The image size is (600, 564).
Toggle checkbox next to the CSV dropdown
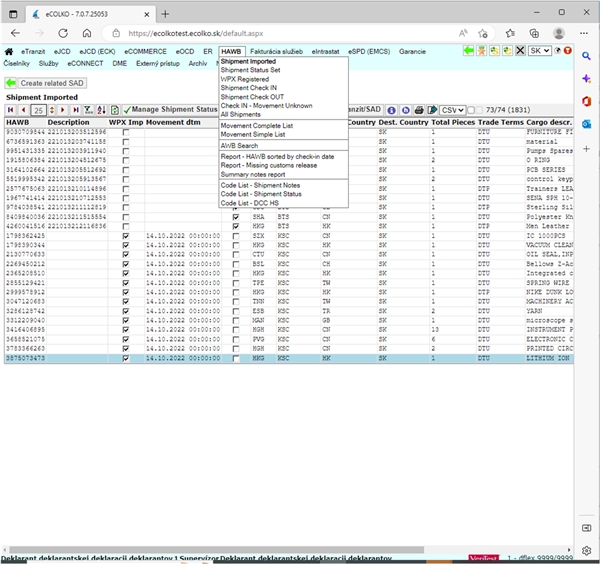pyautogui.click(x=471, y=110)
